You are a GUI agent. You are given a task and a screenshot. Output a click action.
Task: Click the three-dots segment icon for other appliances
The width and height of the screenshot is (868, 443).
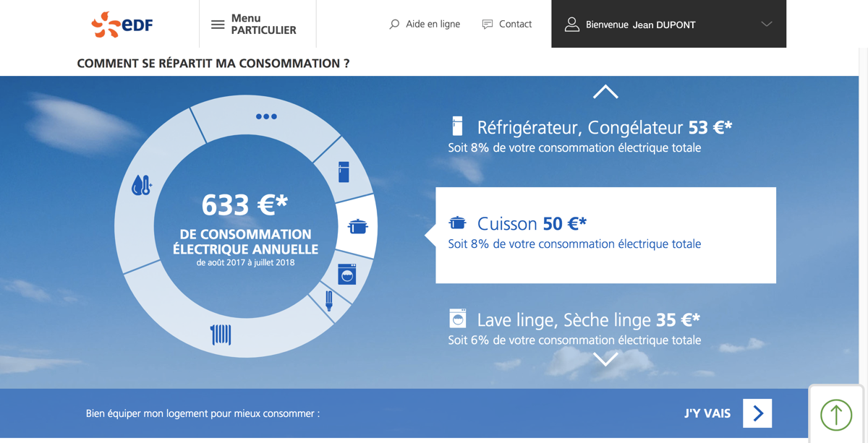(x=268, y=116)
